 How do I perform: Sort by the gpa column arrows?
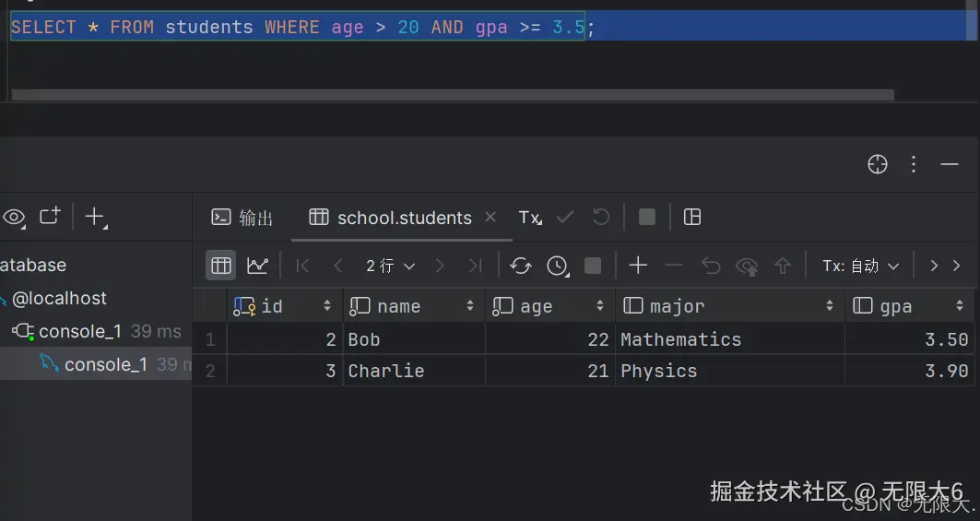(x=960, y=306)
